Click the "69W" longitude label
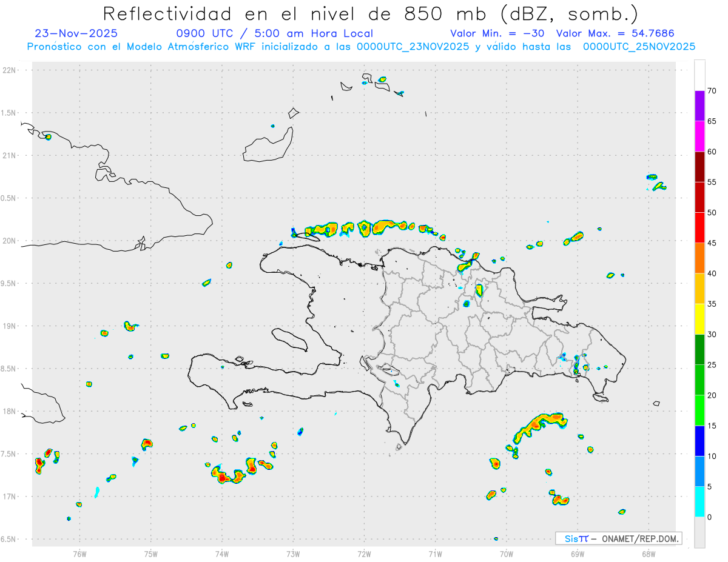Screen dimensions: 728x562 click(578, 554)
